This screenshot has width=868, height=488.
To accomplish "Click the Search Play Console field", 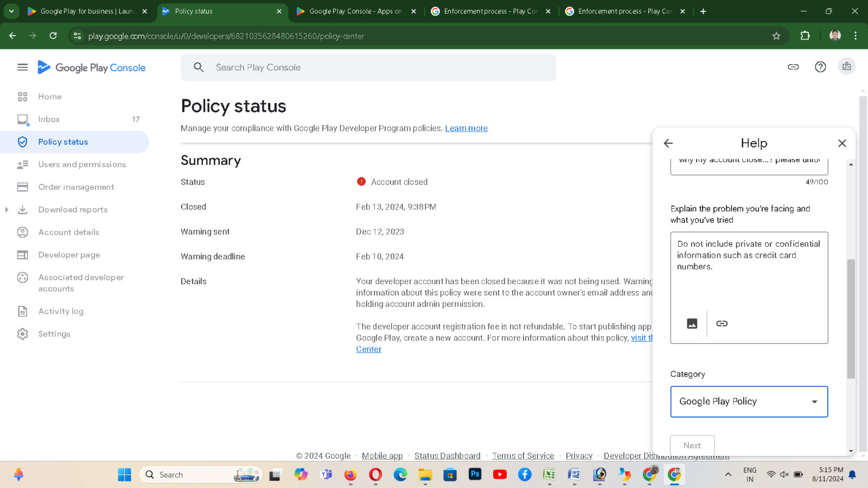I will (368, 67).
